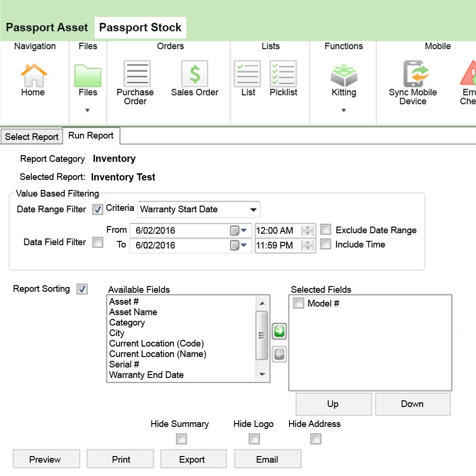The image size is (476, 476).
Task: Check Exclude Date Range
Action: 326,229
